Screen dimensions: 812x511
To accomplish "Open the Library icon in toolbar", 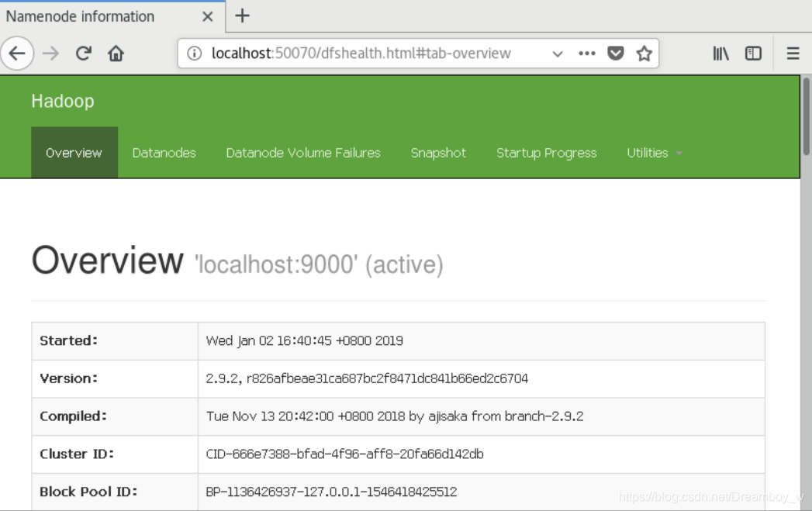I will point(720,53).
